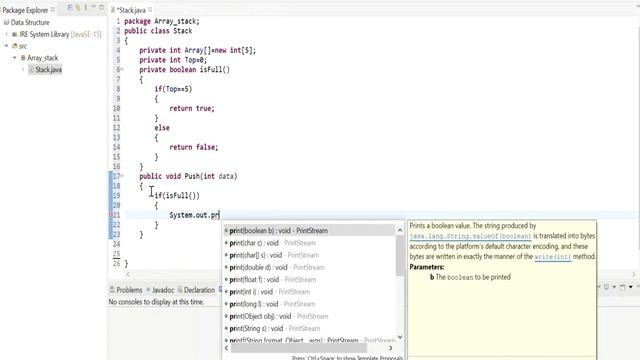Viewport: 640px width, 360px height.
Task: Click the src folder icon
Action: (15, 46)
